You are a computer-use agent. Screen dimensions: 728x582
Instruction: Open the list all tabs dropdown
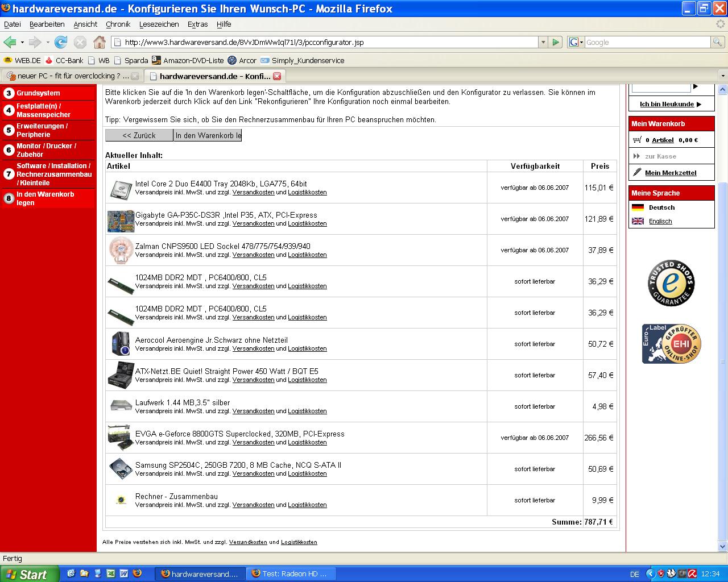coord(723,76)
